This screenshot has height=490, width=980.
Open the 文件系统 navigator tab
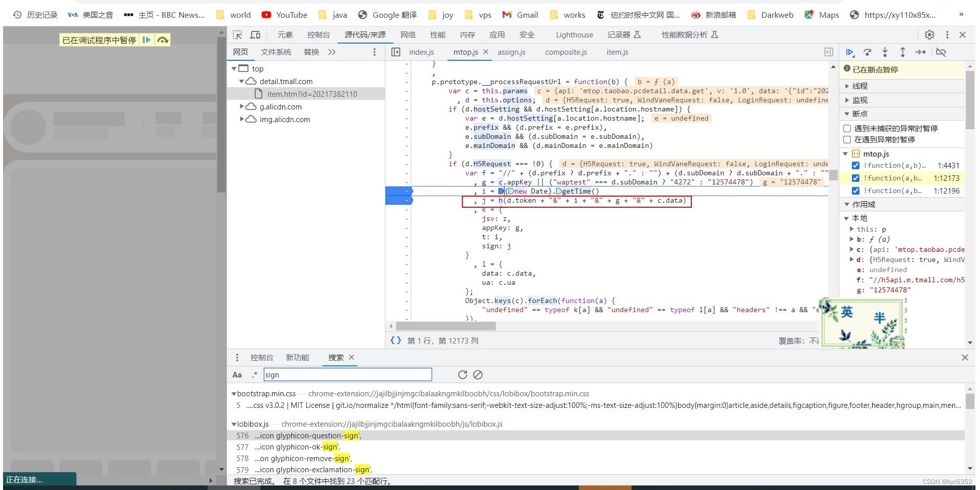click(x=276, y=52)
